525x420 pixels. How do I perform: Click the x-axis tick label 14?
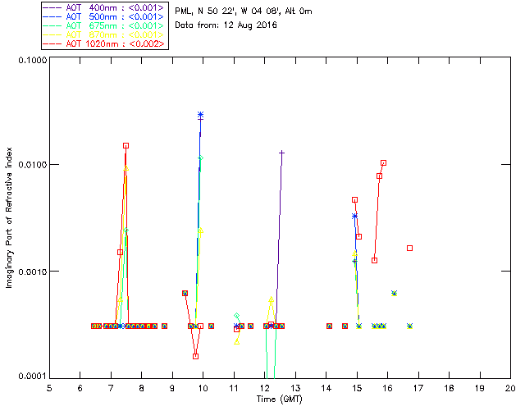[x=326, y=388]
